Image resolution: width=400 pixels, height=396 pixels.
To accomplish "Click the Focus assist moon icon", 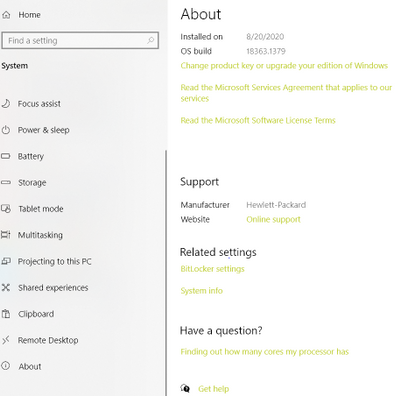I will pos(6,104).
